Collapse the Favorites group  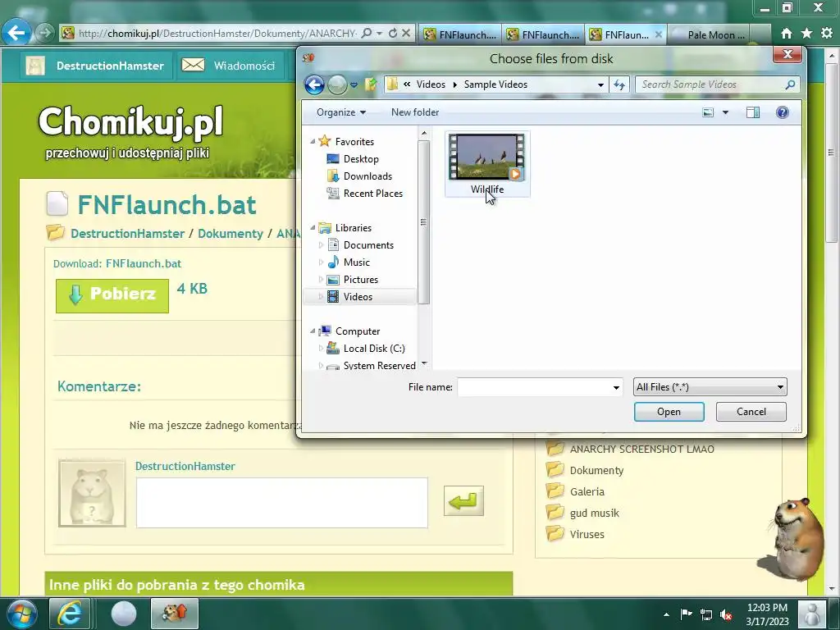[x=313, y=141]
